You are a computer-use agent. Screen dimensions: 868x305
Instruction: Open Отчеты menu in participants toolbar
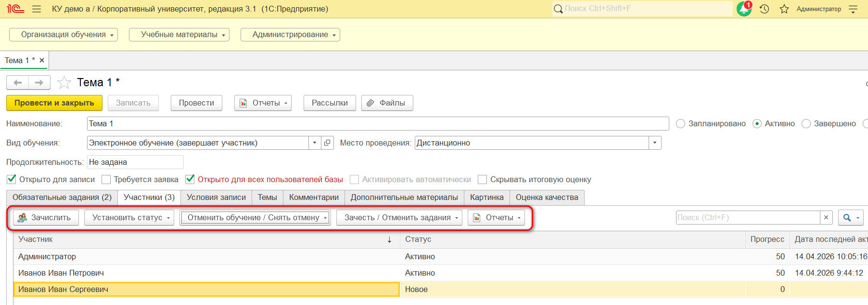click(x=497, y=217)
